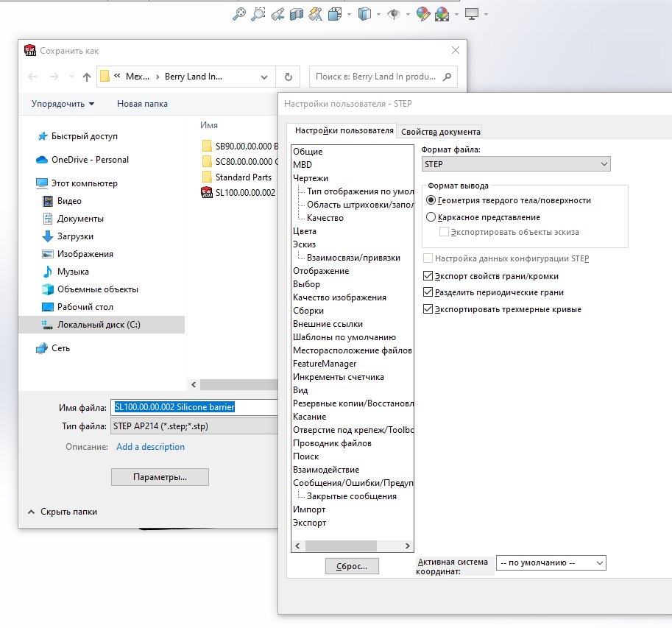The image size is (672, 628).
Task: Uncheck Экспорт свойств грани/кромки
Action: pyautogui.click(x=428, y=276)
